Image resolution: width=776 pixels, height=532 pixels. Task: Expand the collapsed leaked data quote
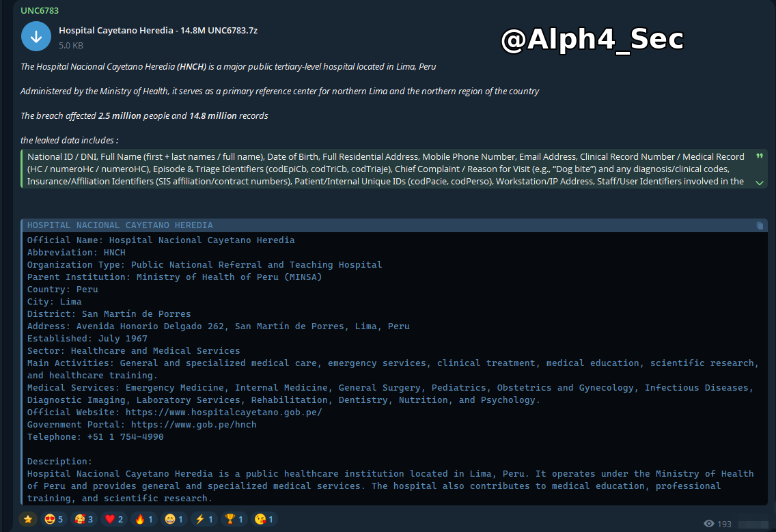(760, 182)
